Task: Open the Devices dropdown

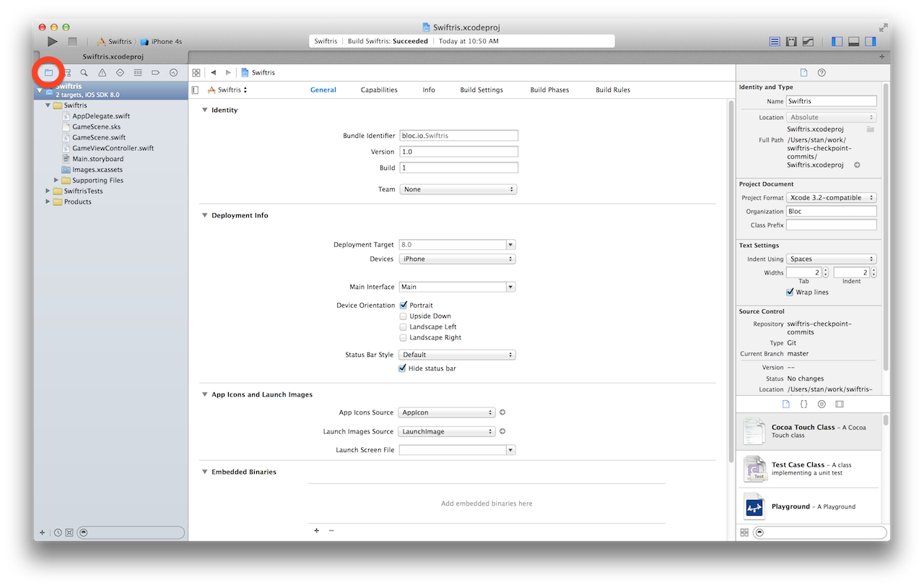Action: [458, 259]
